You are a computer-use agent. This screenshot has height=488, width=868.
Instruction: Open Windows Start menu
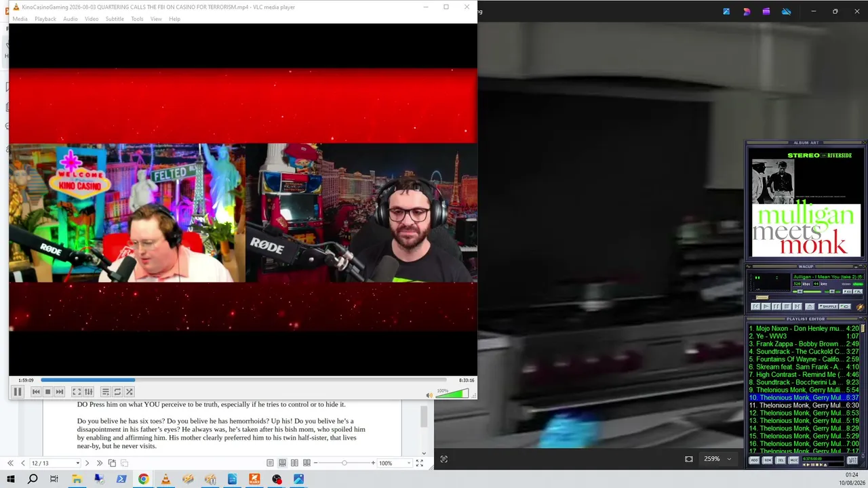point(11,479)
